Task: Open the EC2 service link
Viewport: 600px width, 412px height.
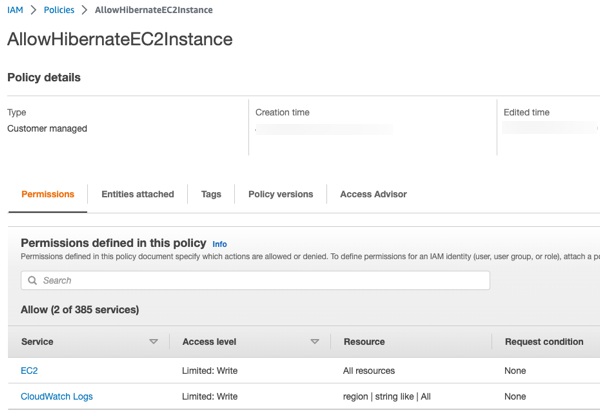Action: tap(29, 371)
